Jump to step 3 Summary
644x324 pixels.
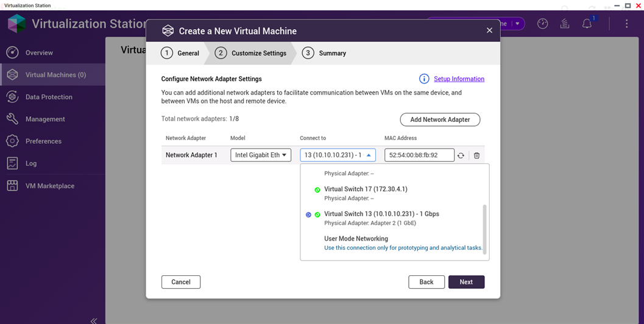coord(324,53)
